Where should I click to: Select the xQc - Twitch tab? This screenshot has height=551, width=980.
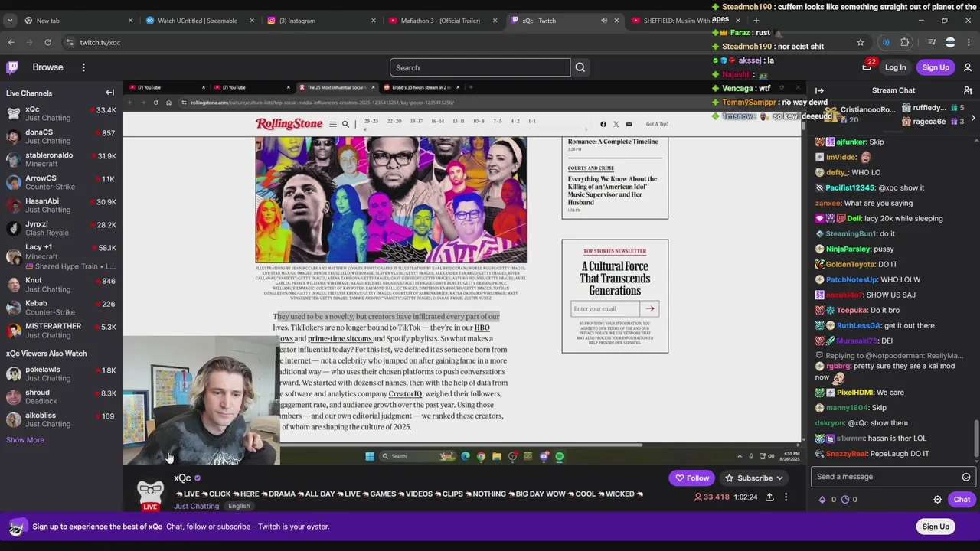click(x=563, y=21)
